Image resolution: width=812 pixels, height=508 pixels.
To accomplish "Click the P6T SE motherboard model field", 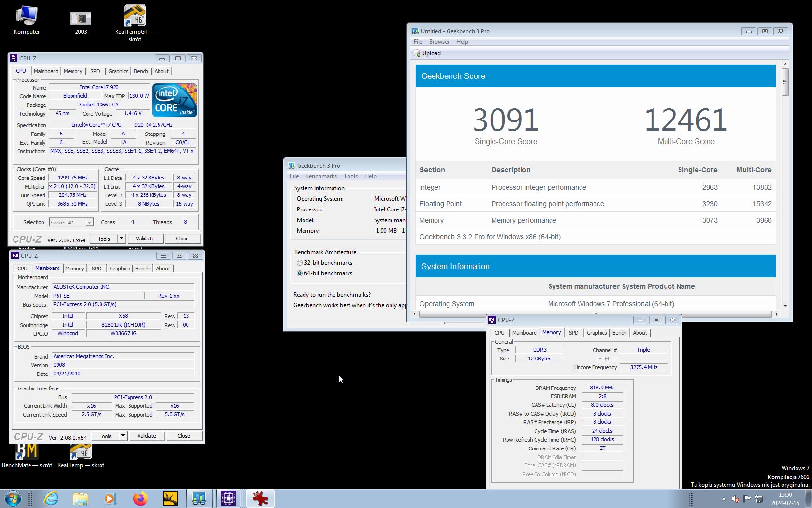I will click(97, 296).
